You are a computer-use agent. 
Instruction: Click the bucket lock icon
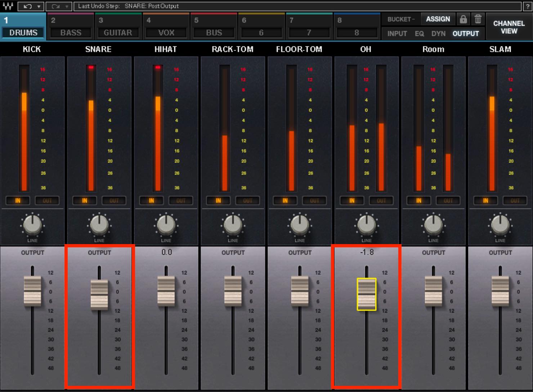pos(463,19)
